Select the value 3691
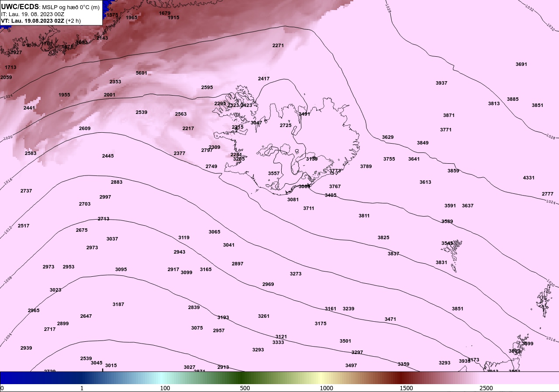The image size is (559, 392). [521, 64]
